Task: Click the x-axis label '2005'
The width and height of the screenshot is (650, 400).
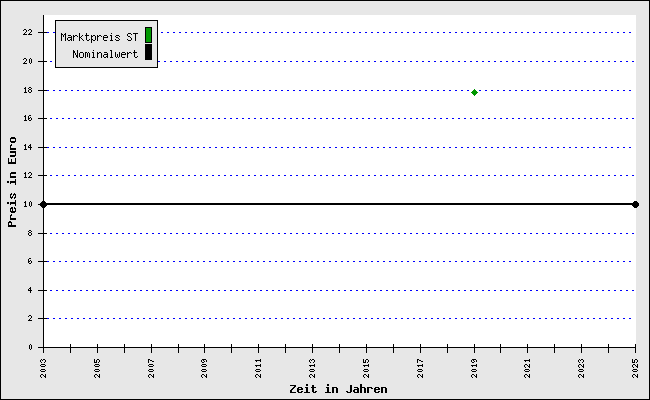Action: click(97, 368)
